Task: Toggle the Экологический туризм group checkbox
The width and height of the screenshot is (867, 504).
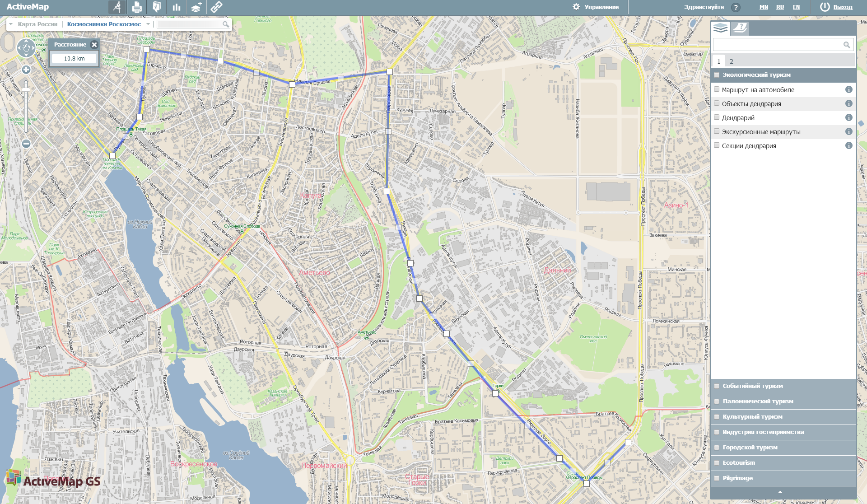Action: (x=717, y=75)
